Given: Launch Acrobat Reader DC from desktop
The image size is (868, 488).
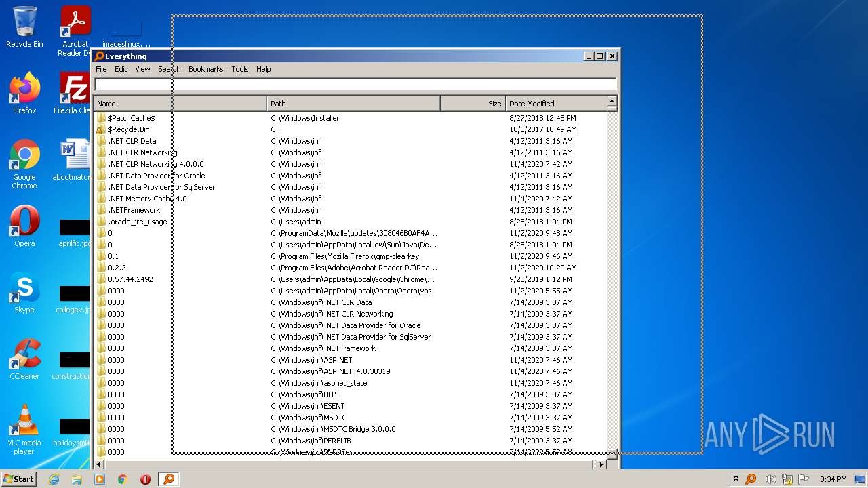Looking at the screenshot, I should coord(75,31).
